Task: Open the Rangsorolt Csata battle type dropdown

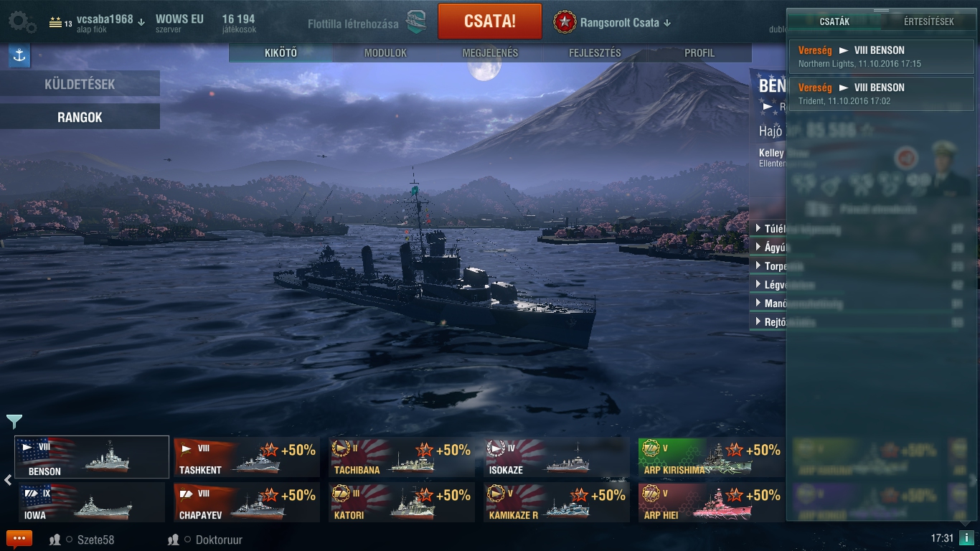Action: pyautogui.click(x=667, y=23)
